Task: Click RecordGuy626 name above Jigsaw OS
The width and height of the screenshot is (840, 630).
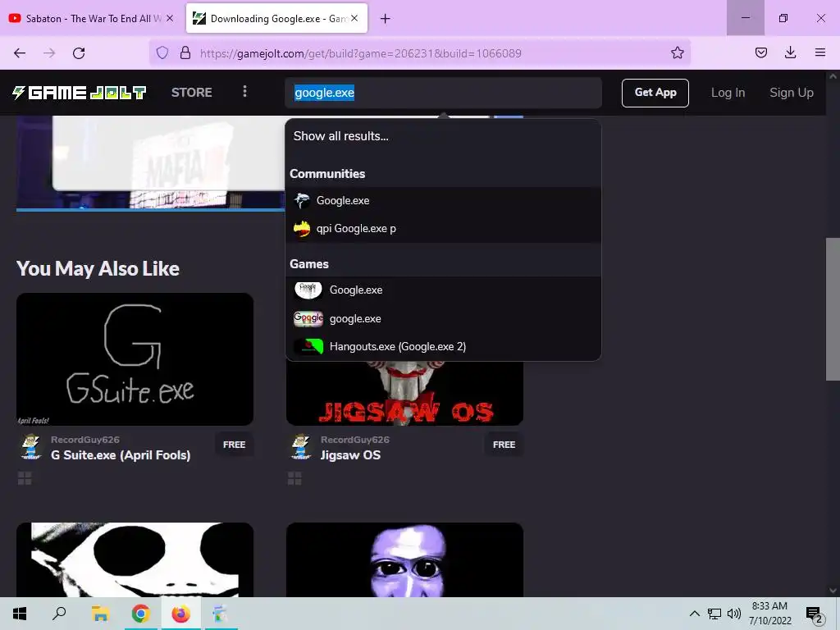Action: tap(354, 440)
